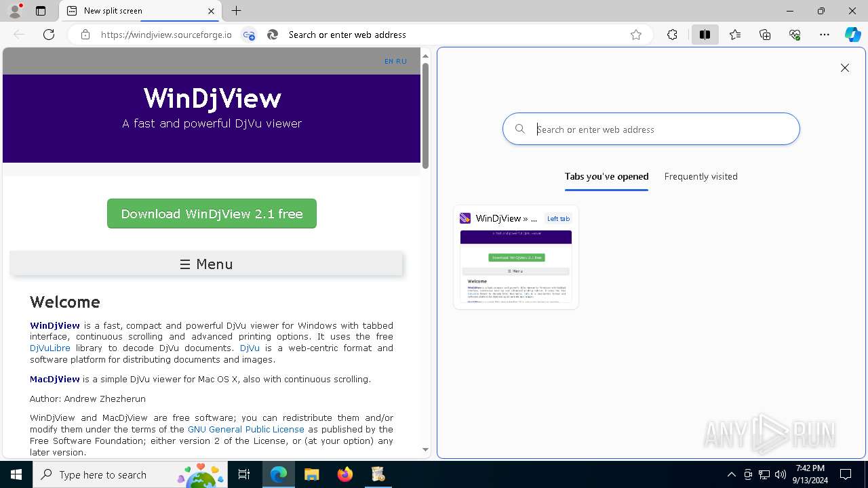
Task: Refresh the current page
Action: click(x=49, y=35)
